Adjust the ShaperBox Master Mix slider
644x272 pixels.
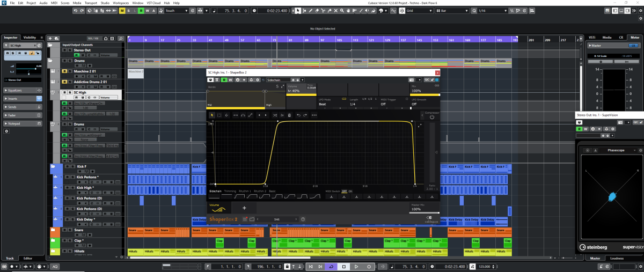click(x=425, y=212)
